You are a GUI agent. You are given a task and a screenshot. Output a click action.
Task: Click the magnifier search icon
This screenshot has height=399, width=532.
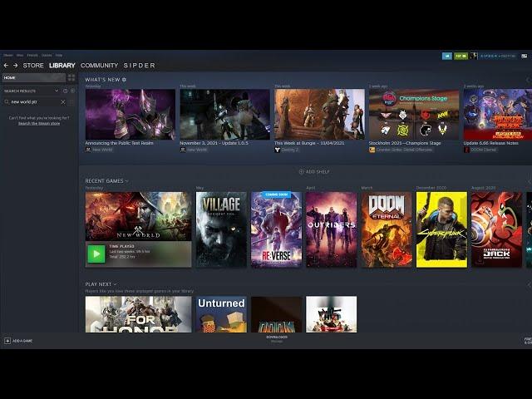pyautogui.click(x=7, y=101)
